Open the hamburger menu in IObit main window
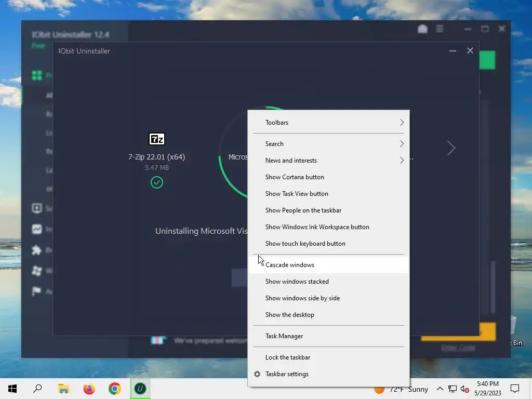532x399 pixels. [440, 29]
